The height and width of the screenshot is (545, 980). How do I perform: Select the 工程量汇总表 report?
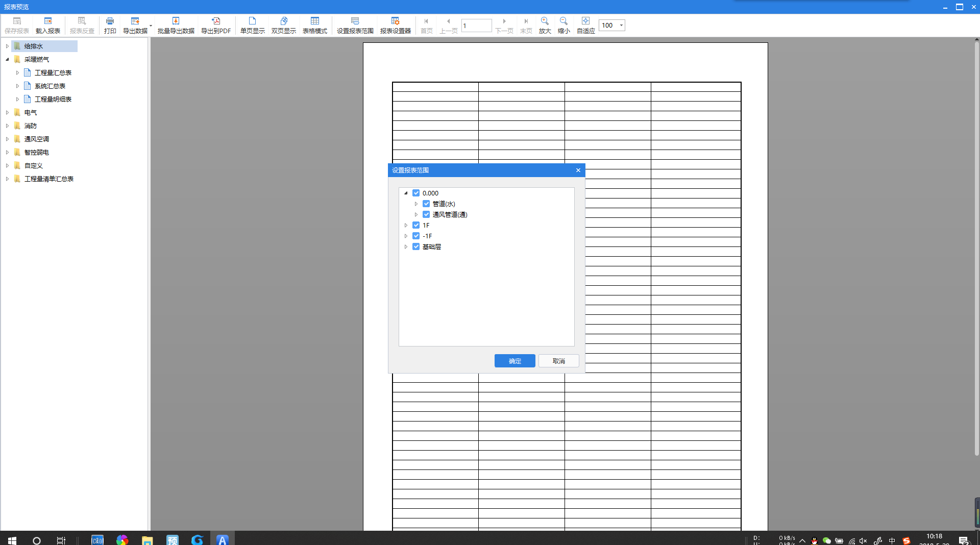pyautogui.click(x=53, y=72)
